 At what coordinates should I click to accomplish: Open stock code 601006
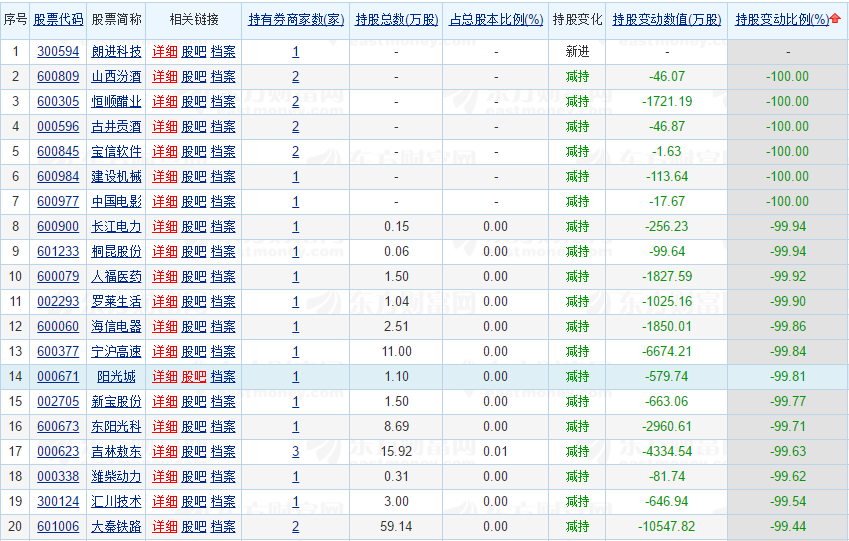[58, 526]
